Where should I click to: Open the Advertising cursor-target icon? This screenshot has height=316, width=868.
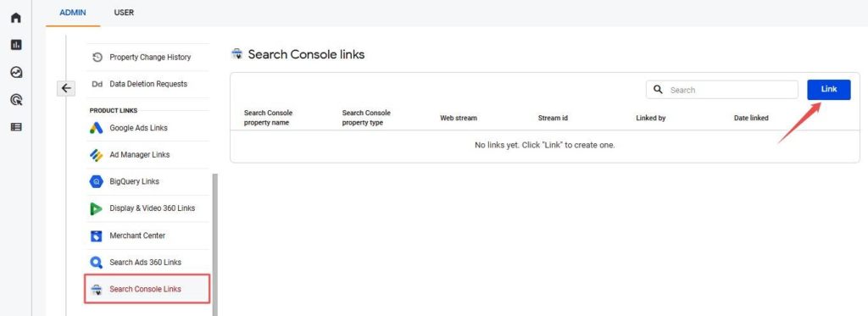click(x=16, y=100)
